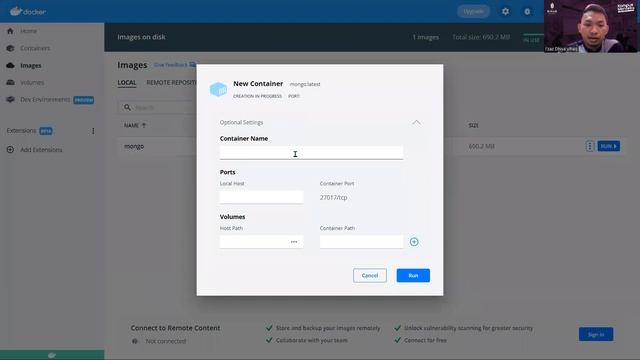The image size is (640, 360).
Task: Click the Give feedback link
Action: (x=171, y=65)
